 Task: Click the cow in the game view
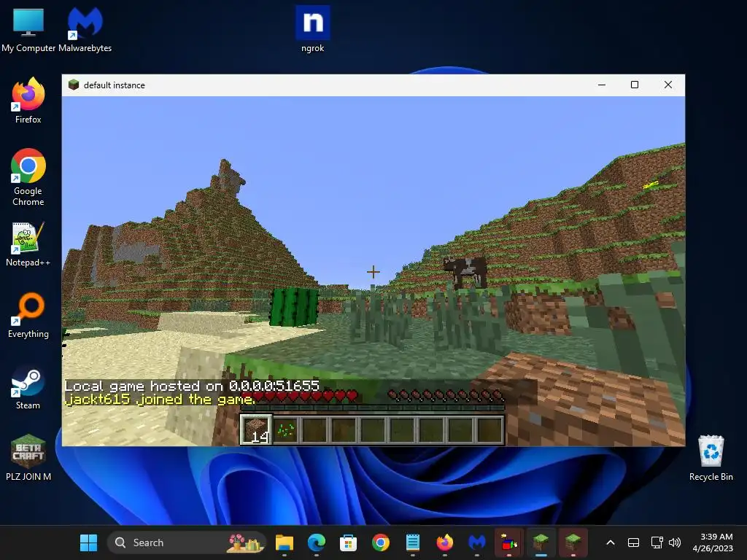pos(465,271)
